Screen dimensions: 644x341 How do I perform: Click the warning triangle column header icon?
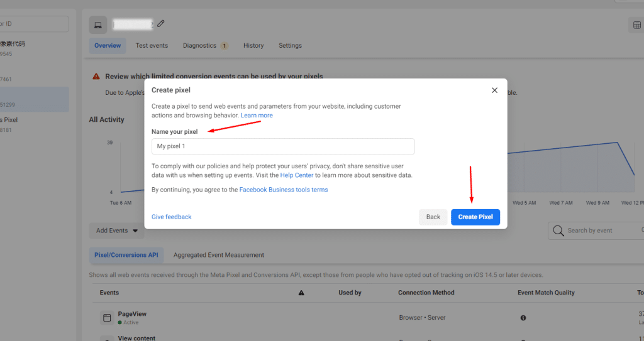(x=301, y=293)
